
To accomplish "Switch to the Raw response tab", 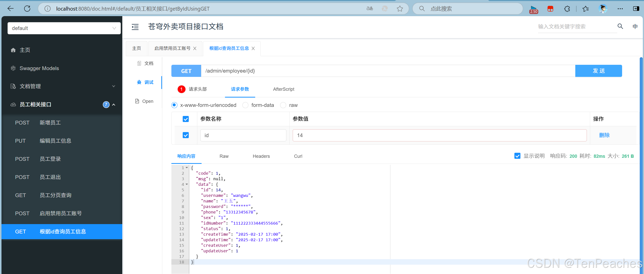I will pos(223,156).
